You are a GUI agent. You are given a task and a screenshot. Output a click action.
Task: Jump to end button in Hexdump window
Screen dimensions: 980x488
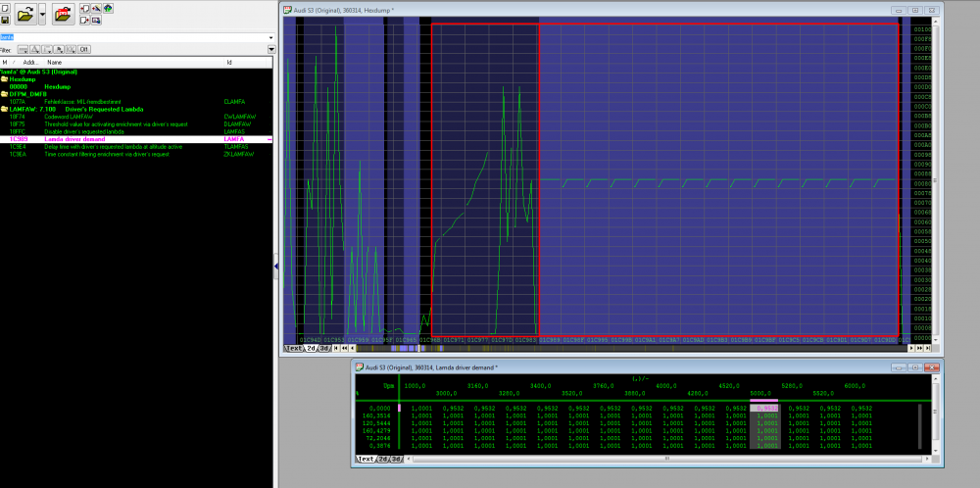927,348
